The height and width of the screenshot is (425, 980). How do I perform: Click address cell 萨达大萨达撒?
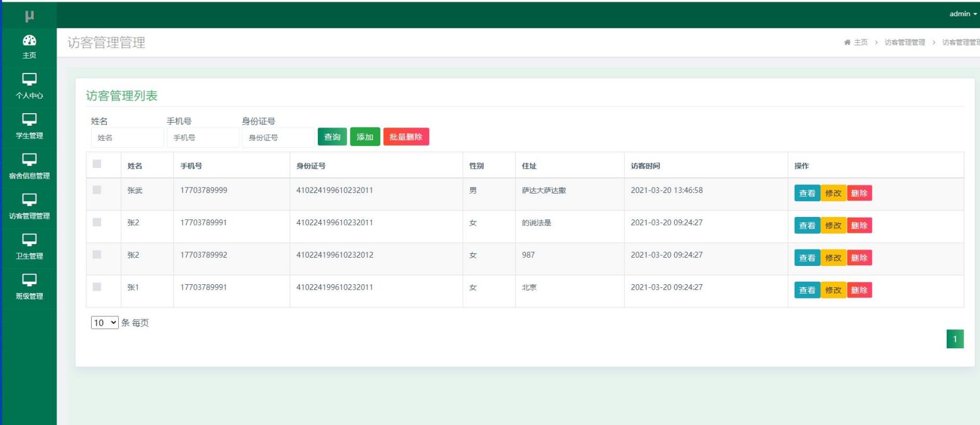pyautogui.click(x=544, y=190)
